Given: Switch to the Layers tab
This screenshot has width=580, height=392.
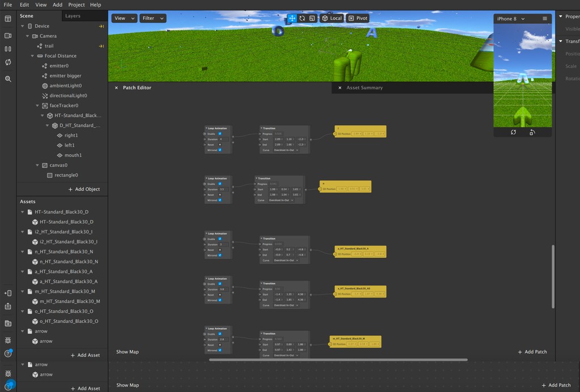Looking at the screenshot, I should 73,16.
